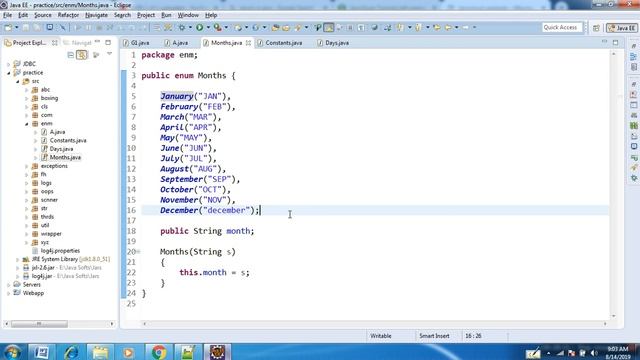Screen dimensions: 640x360
Task: Click the New file toolbar icon
Action: (8, 27)
